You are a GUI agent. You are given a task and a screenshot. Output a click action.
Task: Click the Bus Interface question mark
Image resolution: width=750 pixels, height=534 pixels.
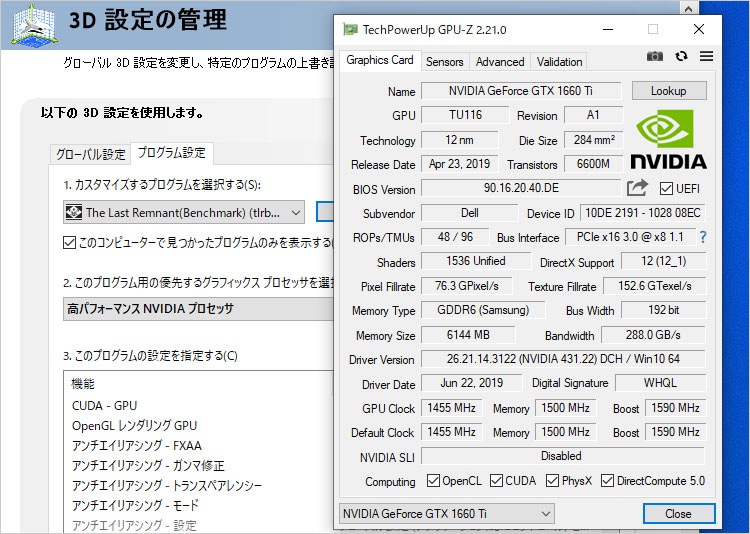point(703,237)
